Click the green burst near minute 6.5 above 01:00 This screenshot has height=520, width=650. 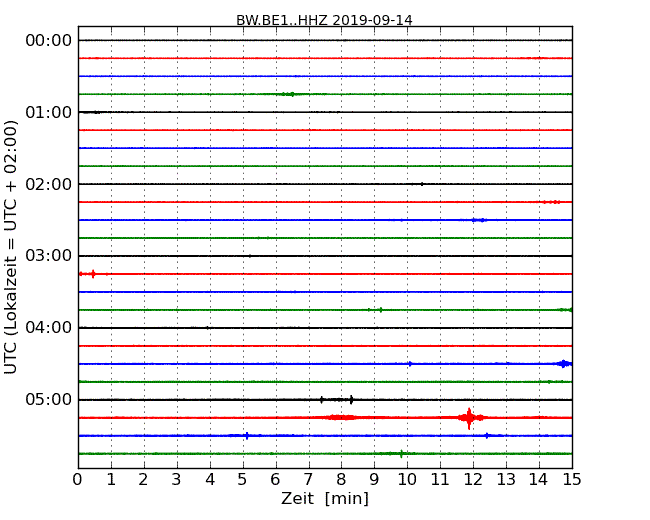tap(288, 94)
